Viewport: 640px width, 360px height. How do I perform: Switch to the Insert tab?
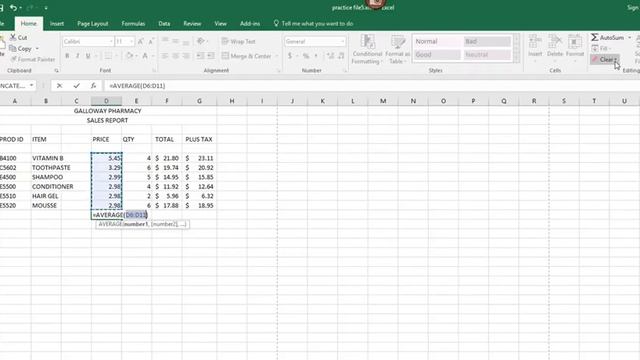(x=57, y=24)
